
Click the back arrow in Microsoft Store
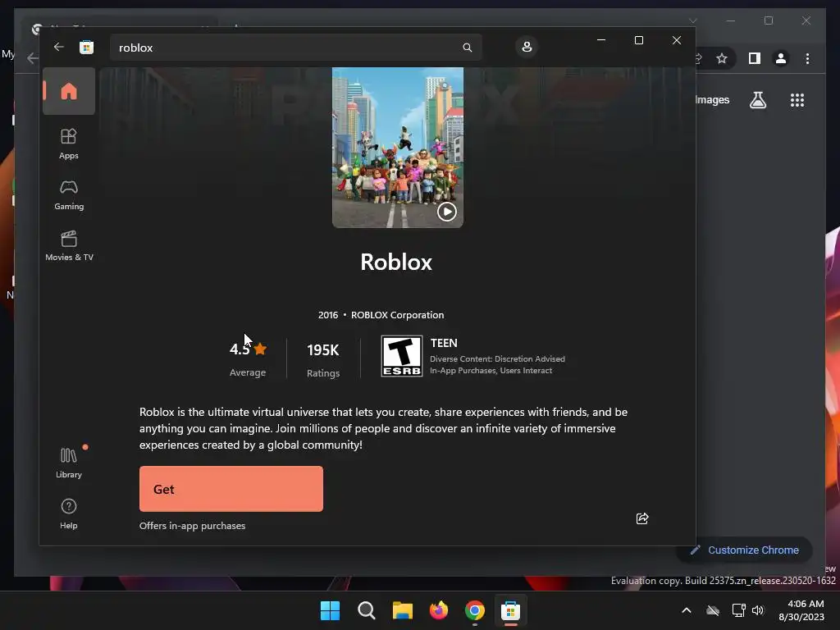(58, 47)
